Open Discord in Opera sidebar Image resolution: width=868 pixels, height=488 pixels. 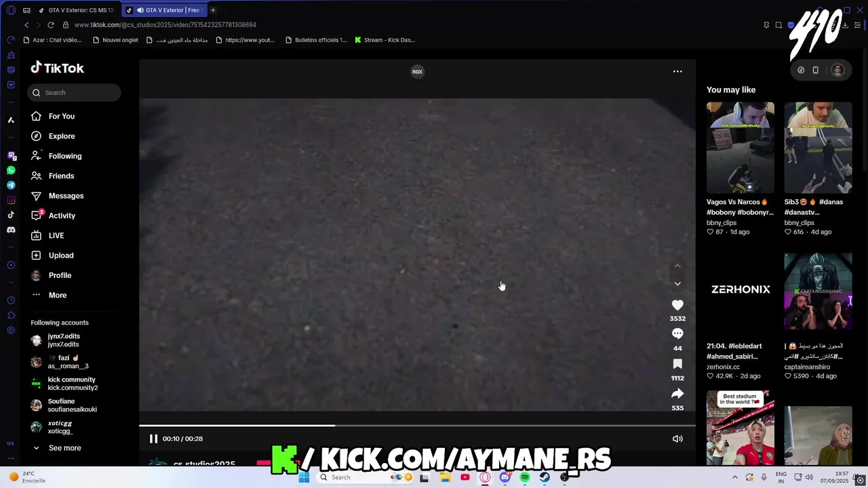point(11,230)
